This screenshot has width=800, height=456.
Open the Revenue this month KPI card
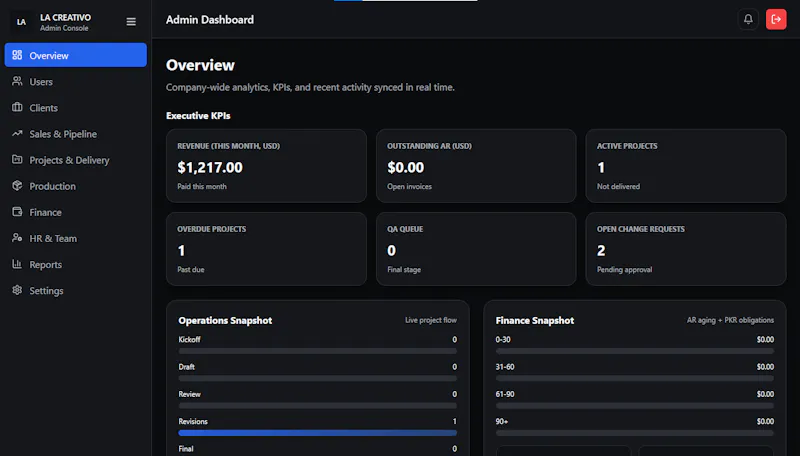266,166
